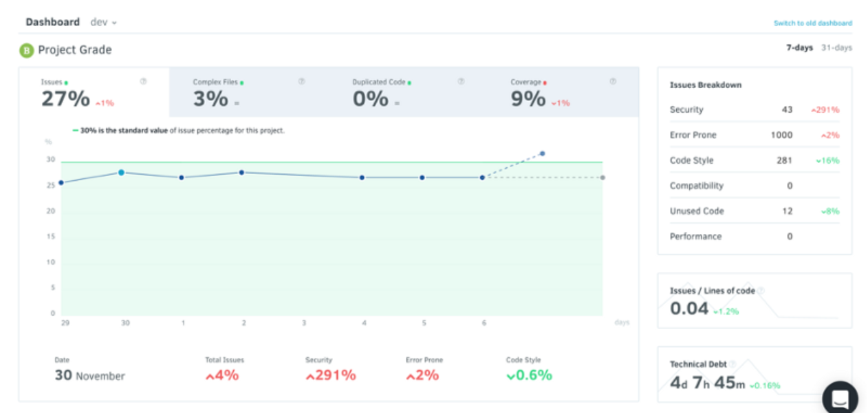Click the green standard value legend line
The height and width of the screenshot is (413, 868).
tap(76, 130)
